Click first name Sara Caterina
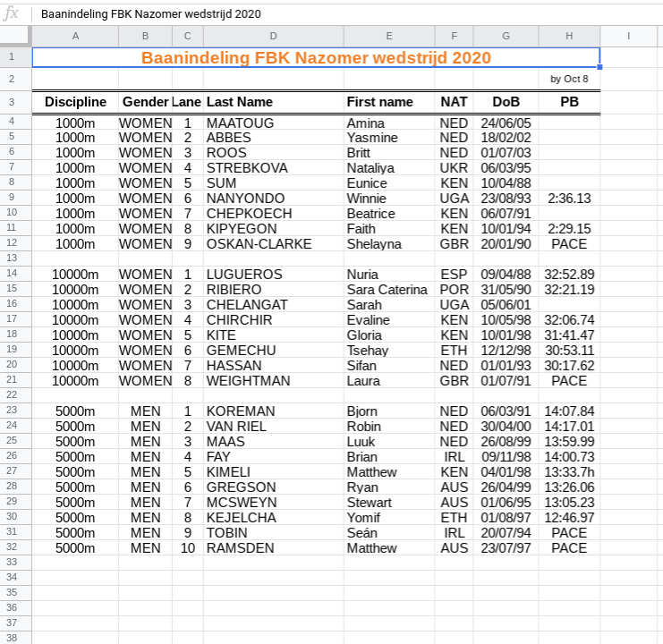Viewport: 663px width, 644px height. [389, 290]
